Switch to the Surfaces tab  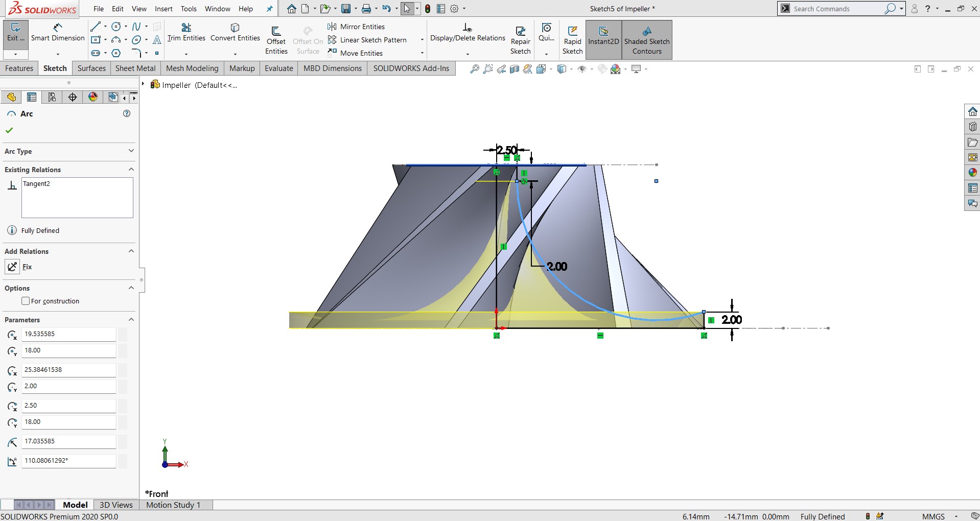[x=91, y=68]
